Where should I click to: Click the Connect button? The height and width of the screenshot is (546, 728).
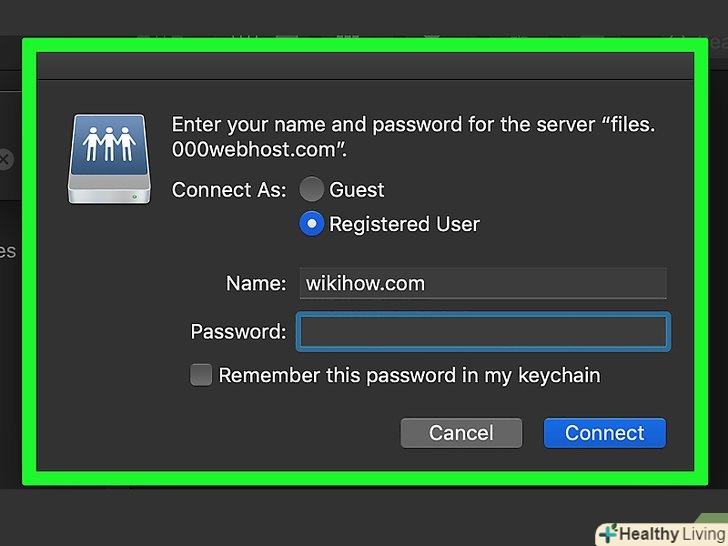pos(604,433)
